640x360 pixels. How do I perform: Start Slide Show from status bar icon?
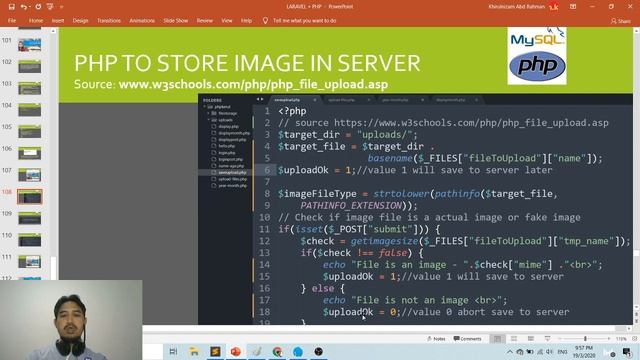[x=547, y=339]
